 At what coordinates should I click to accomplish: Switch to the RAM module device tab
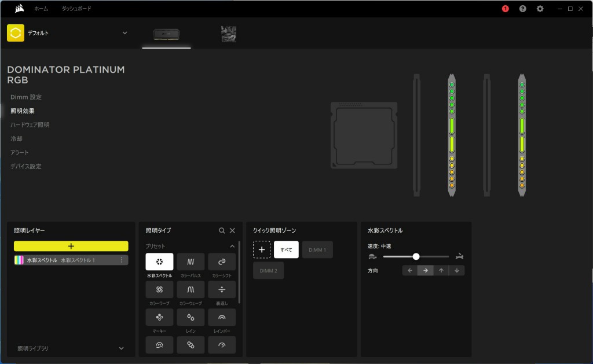pyautogui.click(x=166, y=34)
